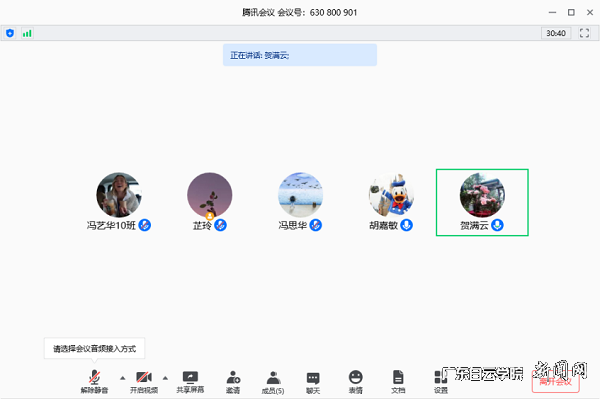
Task: Click the 30:40 meeting timer
Action: [x=556, y=33]
